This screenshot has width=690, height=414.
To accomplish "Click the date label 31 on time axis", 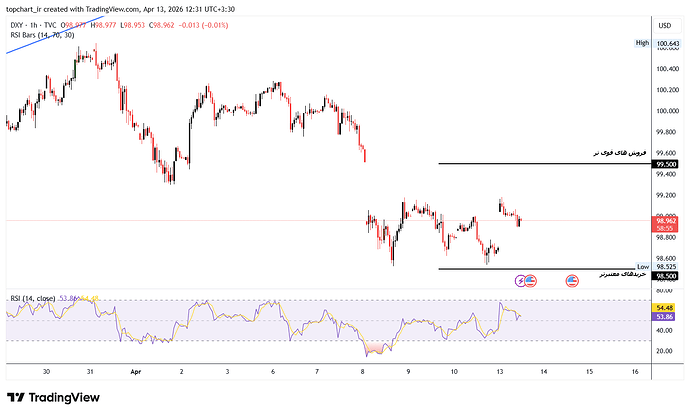I will coord(90,372).
